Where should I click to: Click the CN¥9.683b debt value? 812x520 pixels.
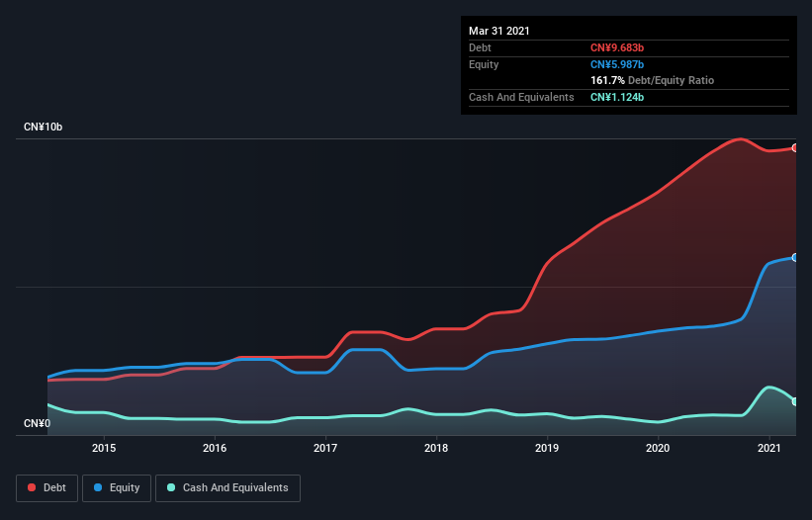[x=617, y=47]
